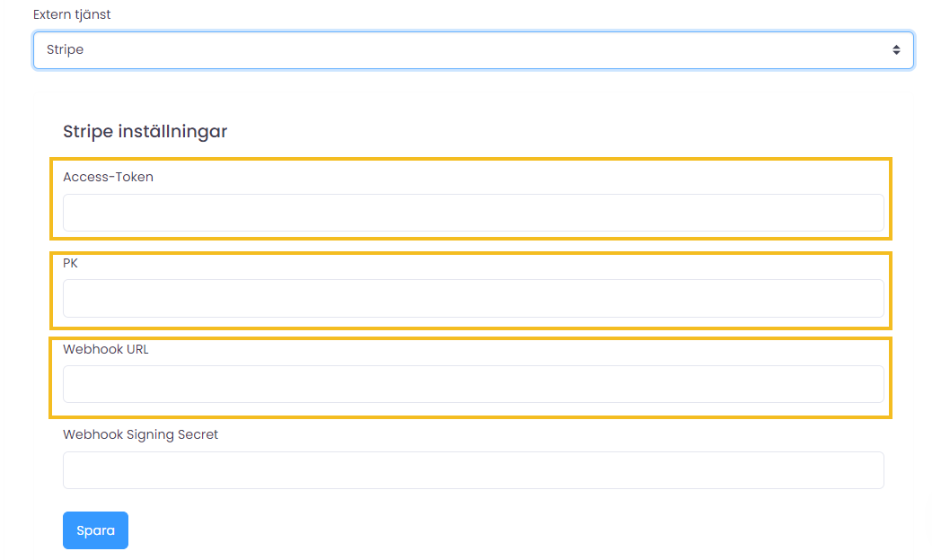This screenshot has width=932, height=560.
Task: Select the Webhook URL input box
Action: pos(473,384)
